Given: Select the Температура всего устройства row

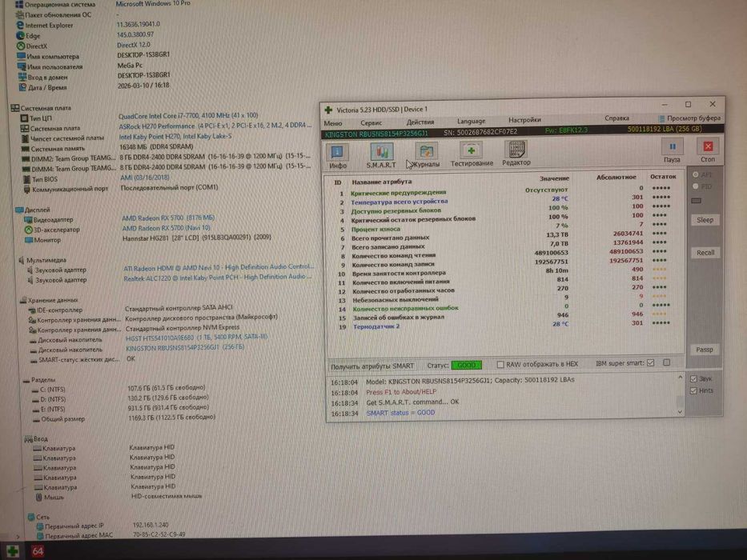Looking at the screenshot, I should pyautogui.click(x=503, y=201).
